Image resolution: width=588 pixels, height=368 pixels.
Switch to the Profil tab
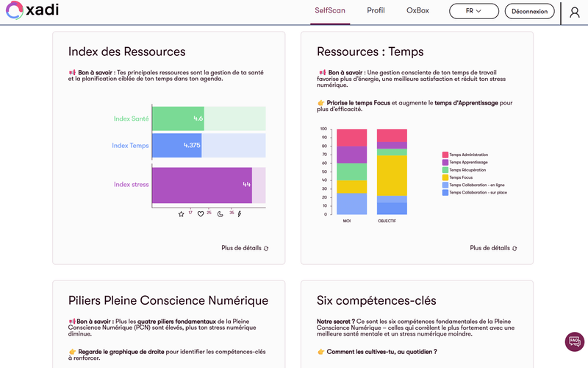(x=376, y=11)
